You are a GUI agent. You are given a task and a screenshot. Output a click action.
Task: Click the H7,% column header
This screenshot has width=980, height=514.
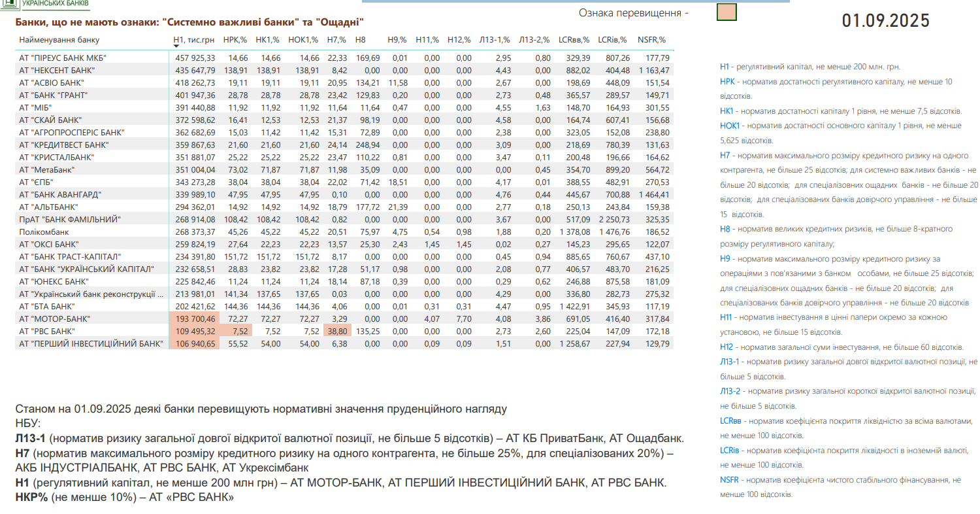click(336, 39)
